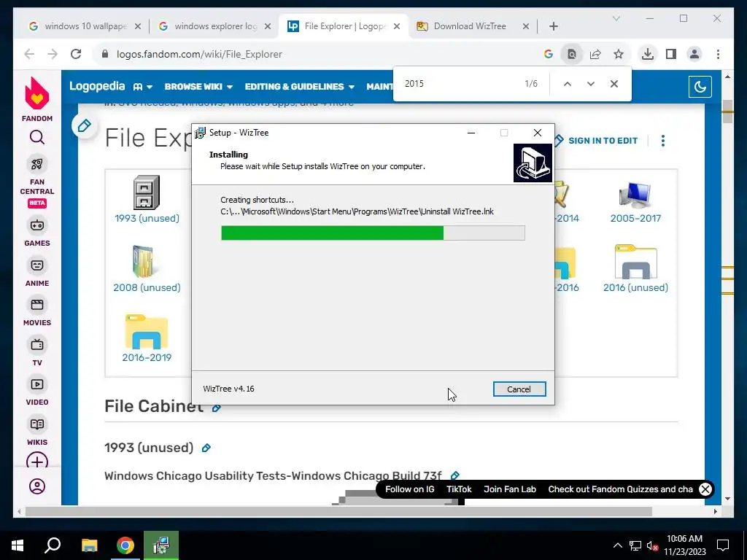Reload the current page
The width and height of the screenshot is (747, 560).
pyautogui.click(x=76, y=54)
